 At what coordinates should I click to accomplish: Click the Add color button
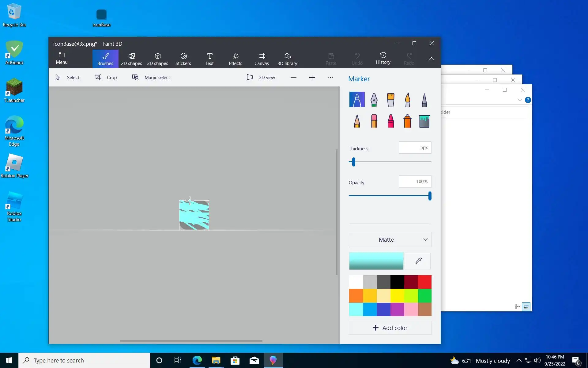click(390, 328)
